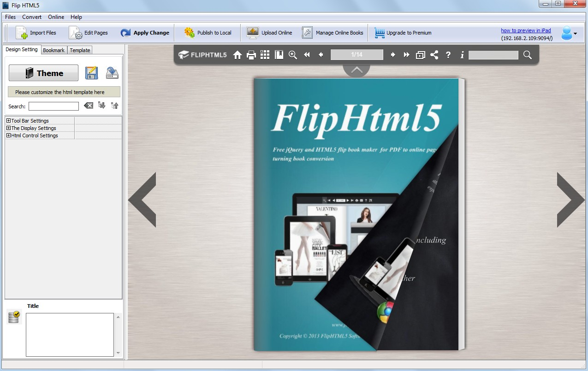Click the auto flip play icon
588x371 pixels.
pos(420,55)
